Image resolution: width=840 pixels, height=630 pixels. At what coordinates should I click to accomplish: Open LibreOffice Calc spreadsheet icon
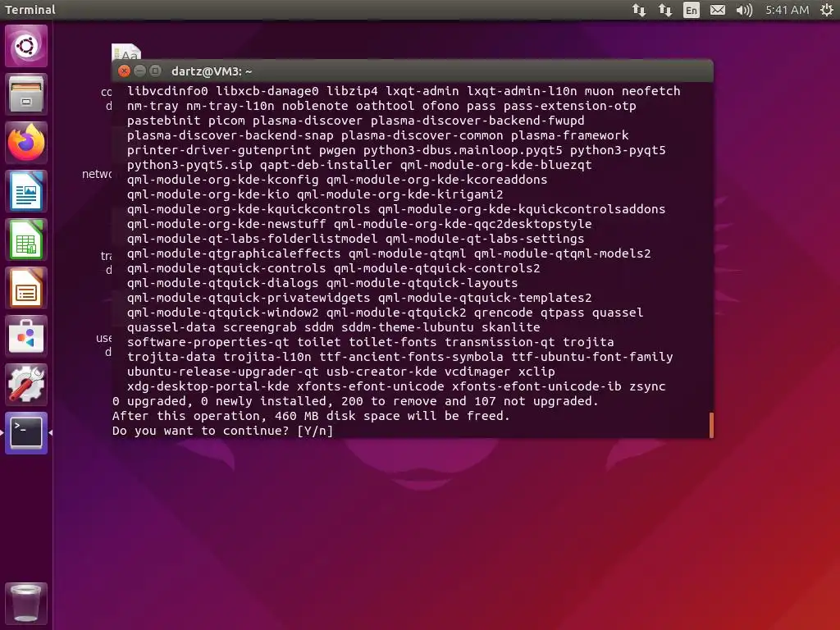point(26,240)
